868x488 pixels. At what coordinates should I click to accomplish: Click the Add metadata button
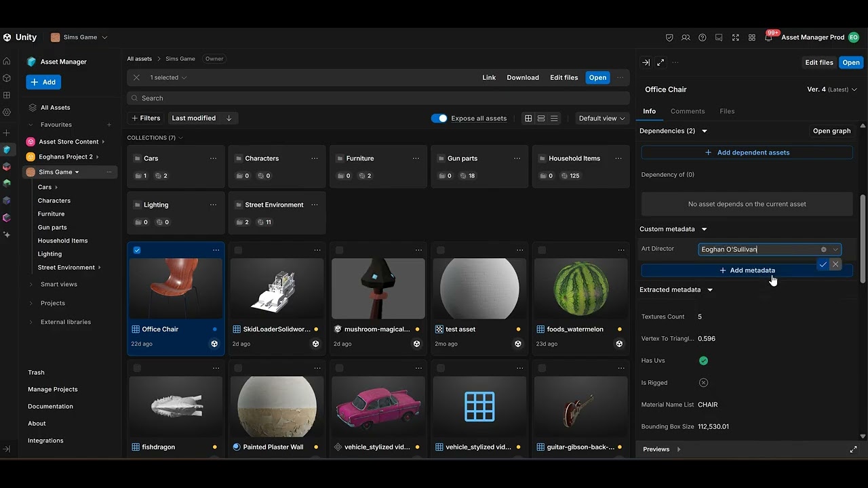pyautogui.click(x=747, y=270)
